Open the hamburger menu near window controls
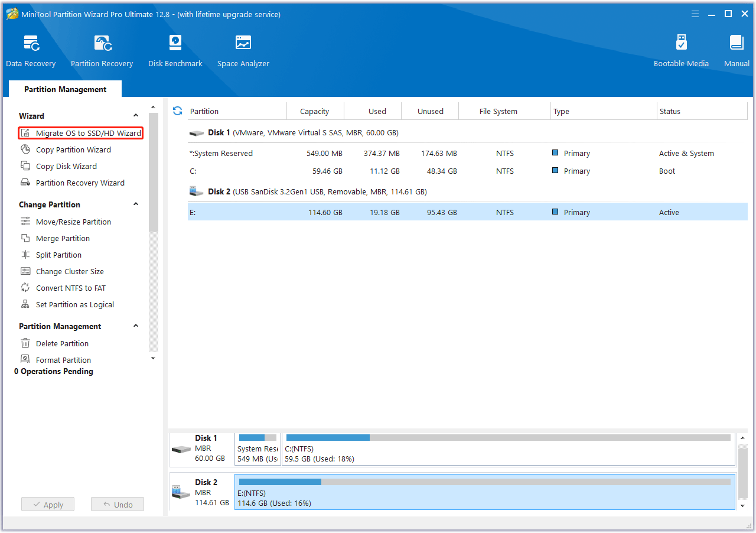 (695, 14)
